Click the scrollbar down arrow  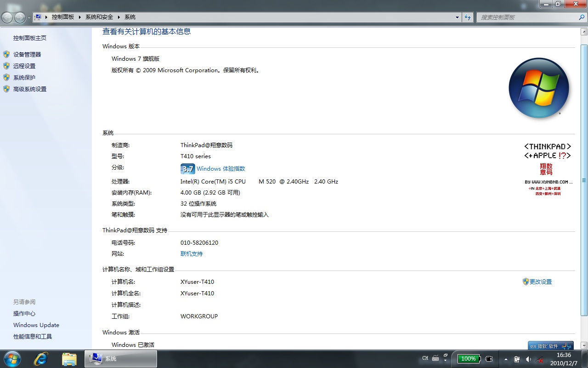click(584, 345)
